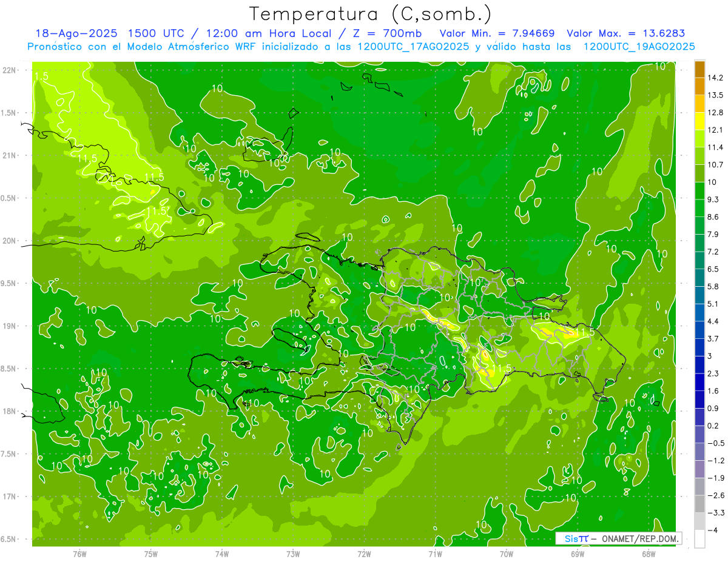Click the 72W longitude axis label
This screenshot has height=562, width=728.
tap(364, 554)
